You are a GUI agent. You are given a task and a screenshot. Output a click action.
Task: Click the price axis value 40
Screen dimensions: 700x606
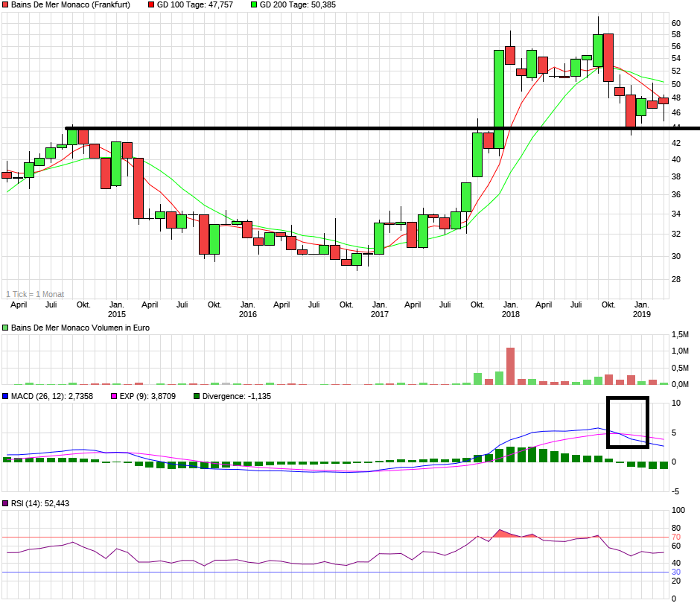click(676, 159)
